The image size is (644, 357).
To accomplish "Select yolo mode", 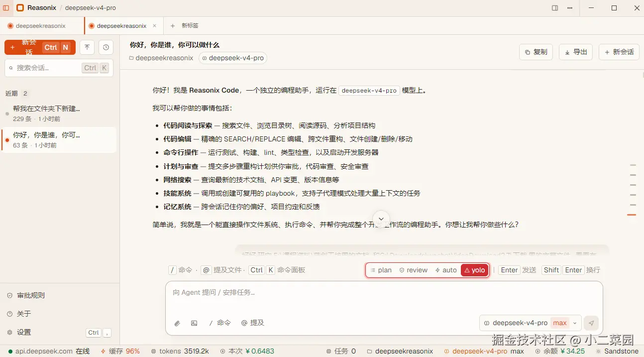I will pos(474,270).
